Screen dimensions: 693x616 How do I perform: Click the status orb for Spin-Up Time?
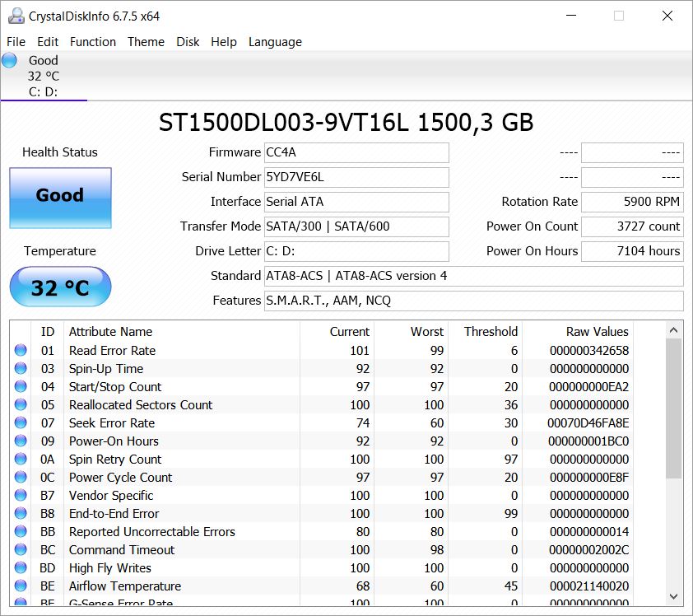click(21, 368)
